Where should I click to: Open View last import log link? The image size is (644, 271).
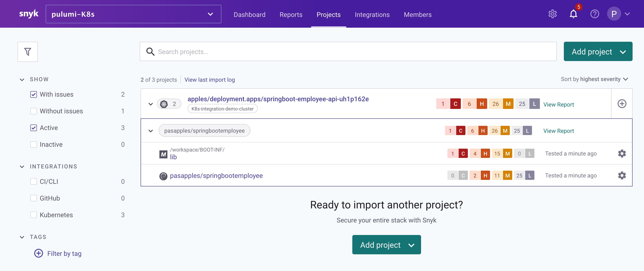tap(210, 80)
